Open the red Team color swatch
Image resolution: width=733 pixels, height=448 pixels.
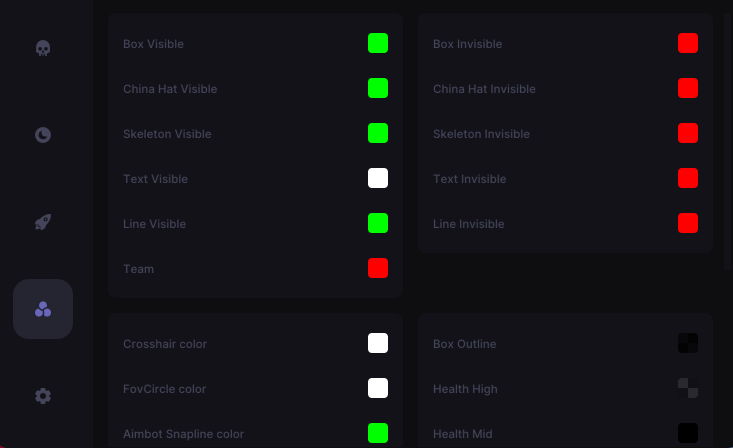pyautogui.click(x=378, y=268)
